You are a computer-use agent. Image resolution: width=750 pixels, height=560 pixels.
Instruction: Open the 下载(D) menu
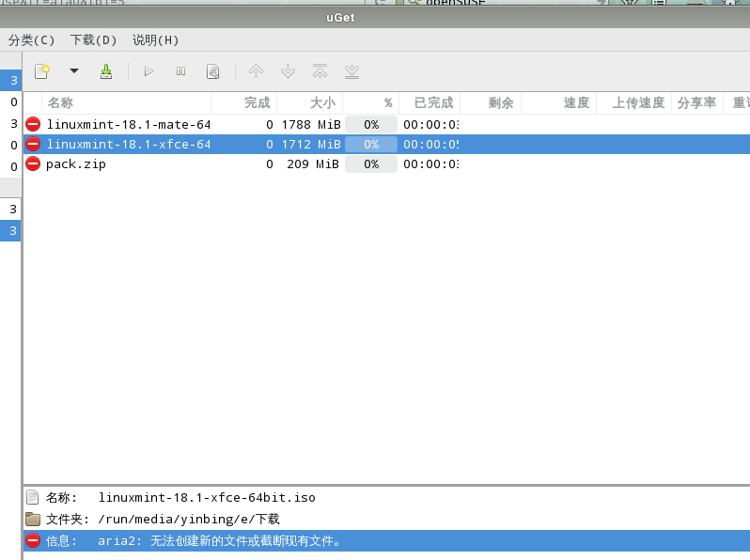coord(93,40)
